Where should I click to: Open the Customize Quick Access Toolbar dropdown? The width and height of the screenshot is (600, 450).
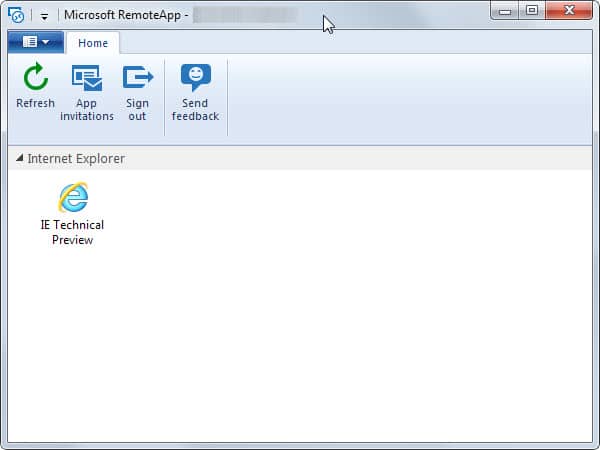(x=44, y=16)
